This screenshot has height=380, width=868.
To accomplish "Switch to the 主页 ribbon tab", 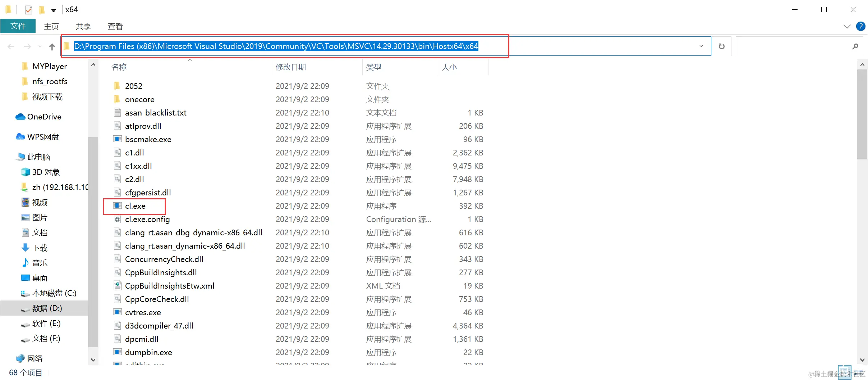I will point(51,26).
